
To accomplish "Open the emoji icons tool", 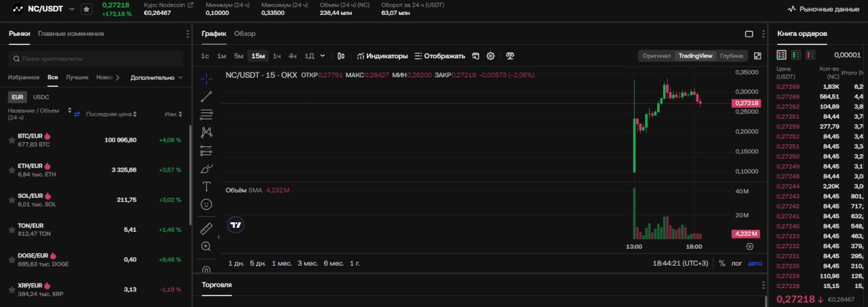I will (206, 204).
